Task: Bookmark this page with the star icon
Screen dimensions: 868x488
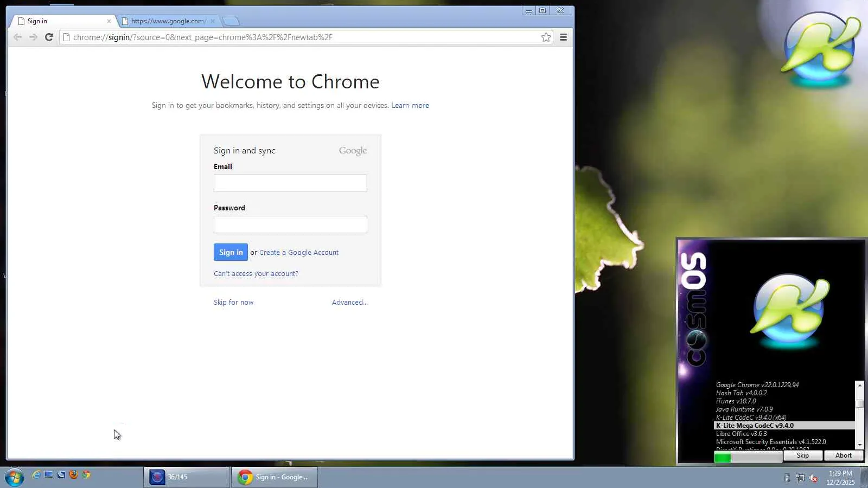Action: point(546,37)
